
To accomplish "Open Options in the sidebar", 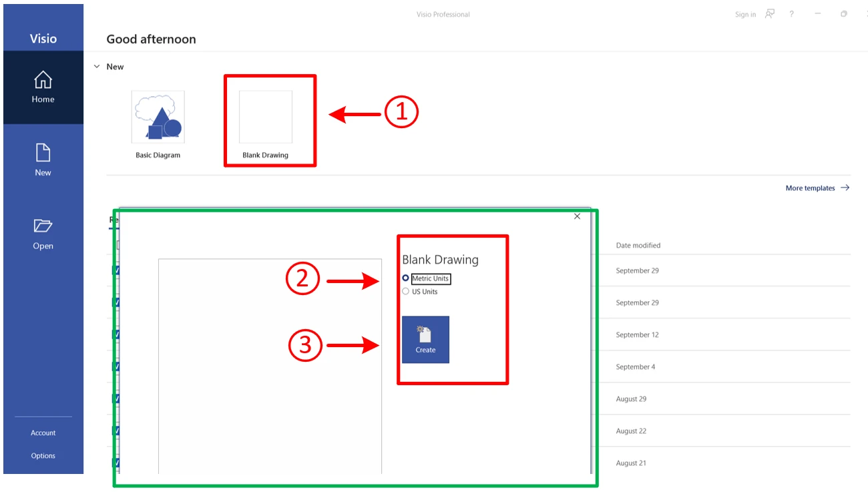I will click(x=43, y=456).
